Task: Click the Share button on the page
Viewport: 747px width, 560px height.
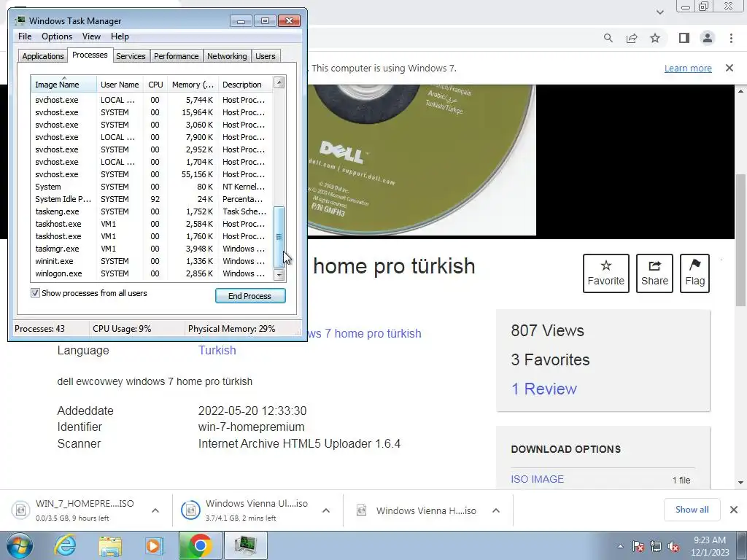Action: click(x=654, y=273)
